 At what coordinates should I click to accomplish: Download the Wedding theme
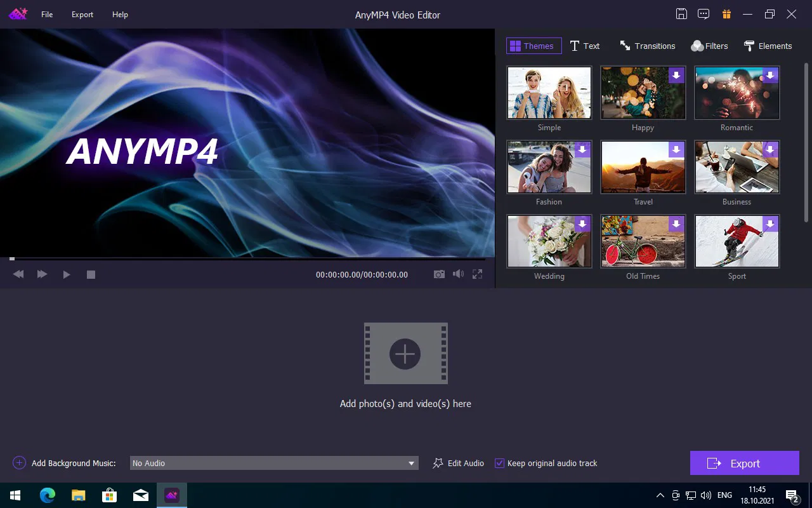click(582, 224)
